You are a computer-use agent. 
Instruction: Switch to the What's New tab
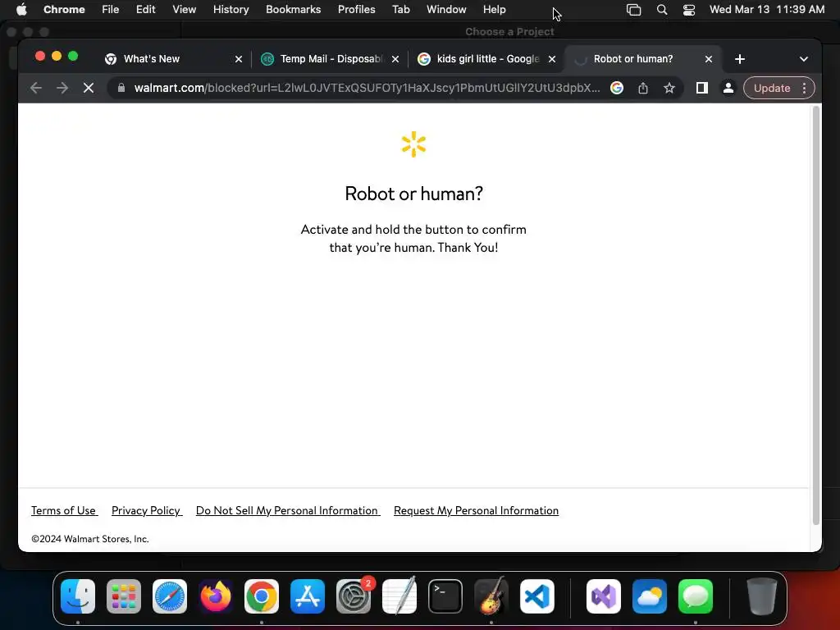[171, 59]
